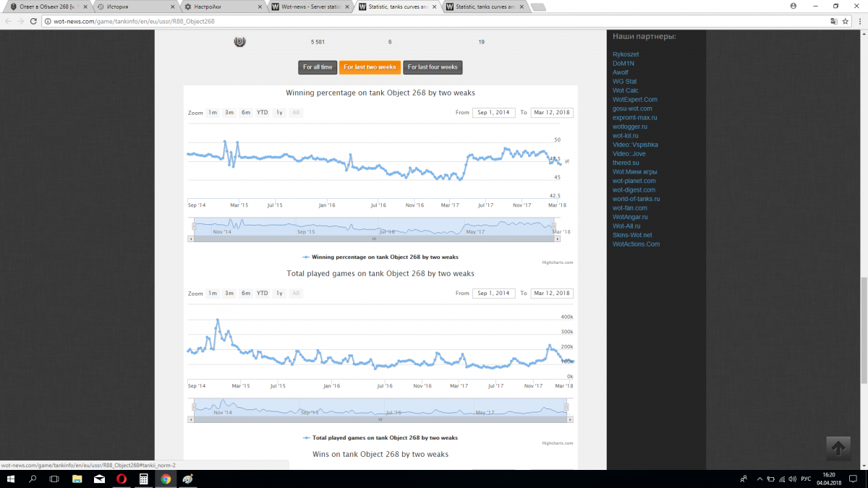Visit the Rykoszet partner link

coord(626,54)
